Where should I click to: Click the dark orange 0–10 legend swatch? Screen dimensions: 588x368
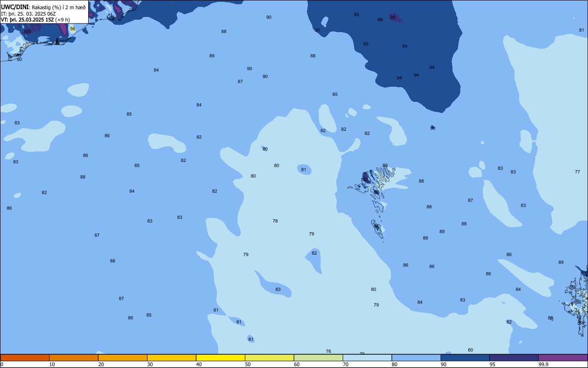point(25,357)
